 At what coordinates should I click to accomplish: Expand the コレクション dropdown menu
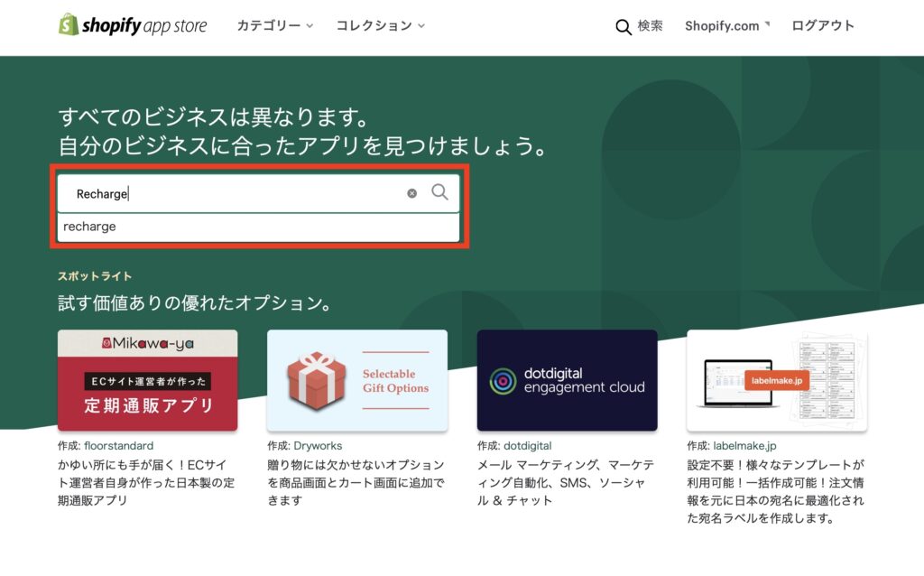tap(380, 25)
